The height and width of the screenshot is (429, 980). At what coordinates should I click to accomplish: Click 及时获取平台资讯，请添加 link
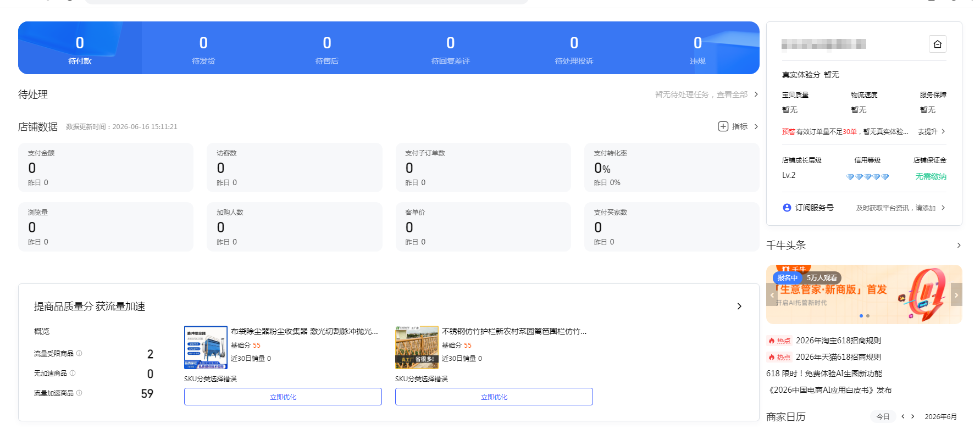pos(896,208)
